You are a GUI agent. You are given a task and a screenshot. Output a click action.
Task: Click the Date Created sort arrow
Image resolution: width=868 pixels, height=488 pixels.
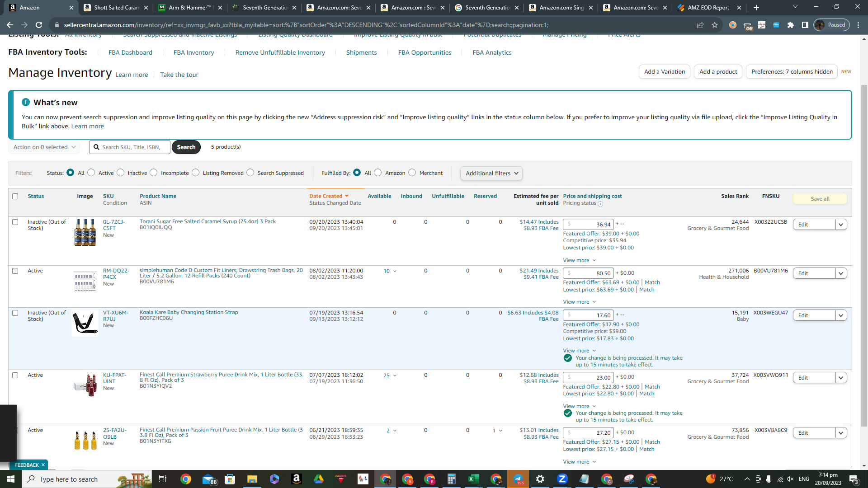click(x=347, y=196)
